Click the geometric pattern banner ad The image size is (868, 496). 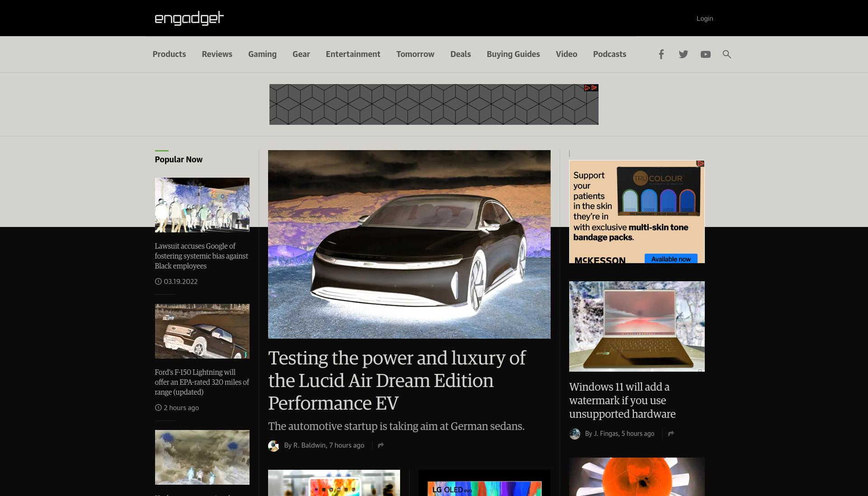click(434, 104)
